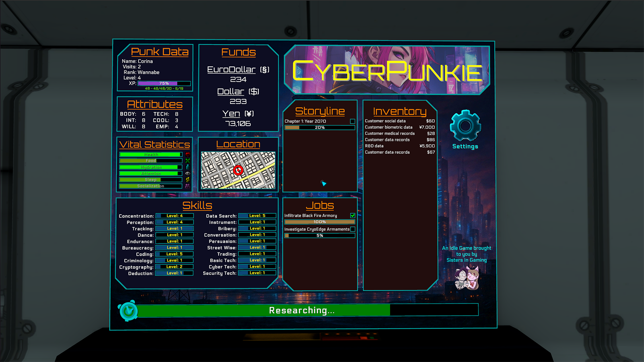Screen dimensions: 644x362
Task: Click the Hydration vital bar
Action: pos(151,167)
